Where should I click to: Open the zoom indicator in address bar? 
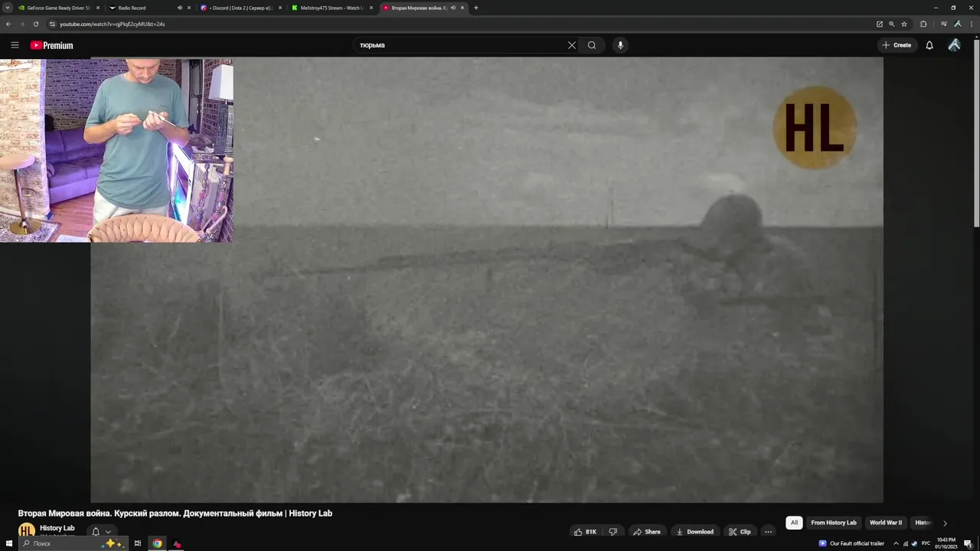coord(892,24)
